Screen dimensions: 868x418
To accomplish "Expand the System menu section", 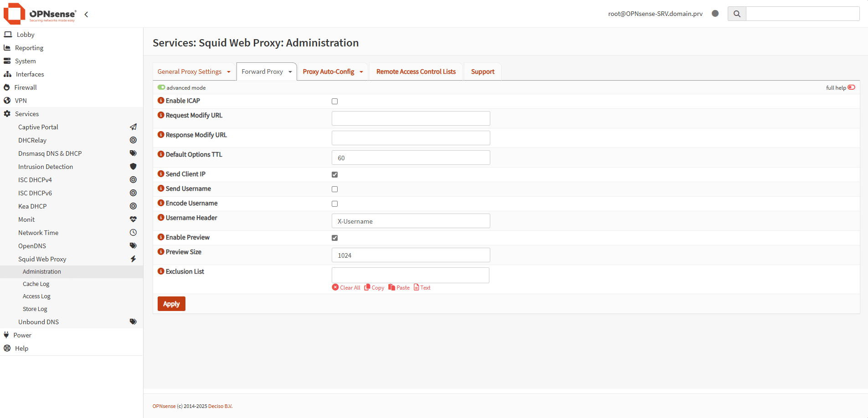I will point(72,61).
